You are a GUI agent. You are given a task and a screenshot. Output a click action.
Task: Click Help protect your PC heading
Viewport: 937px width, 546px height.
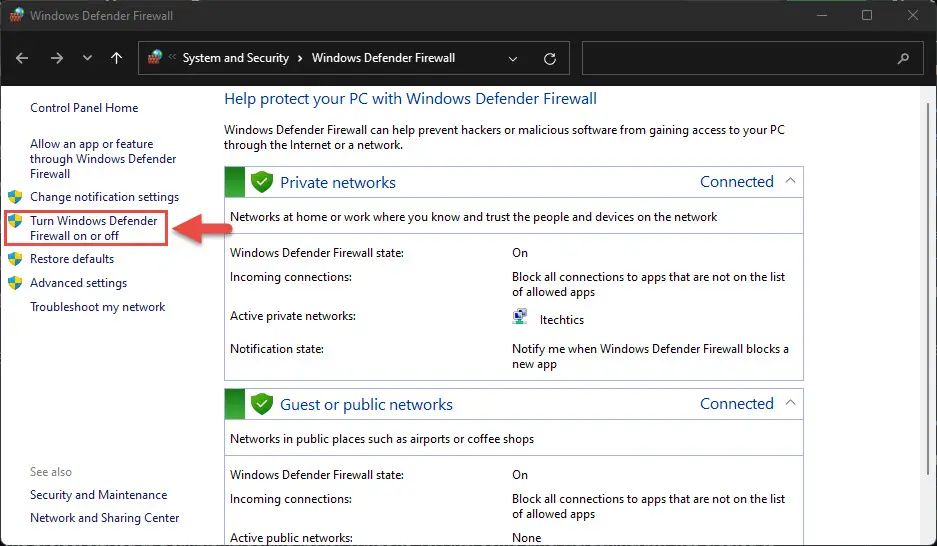point(410,99)
